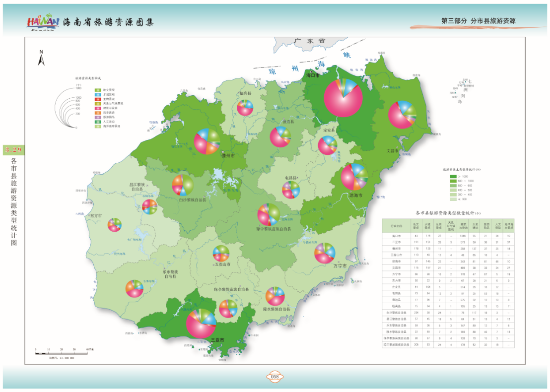Click the pie chart near 万宁市

[325, 253]
